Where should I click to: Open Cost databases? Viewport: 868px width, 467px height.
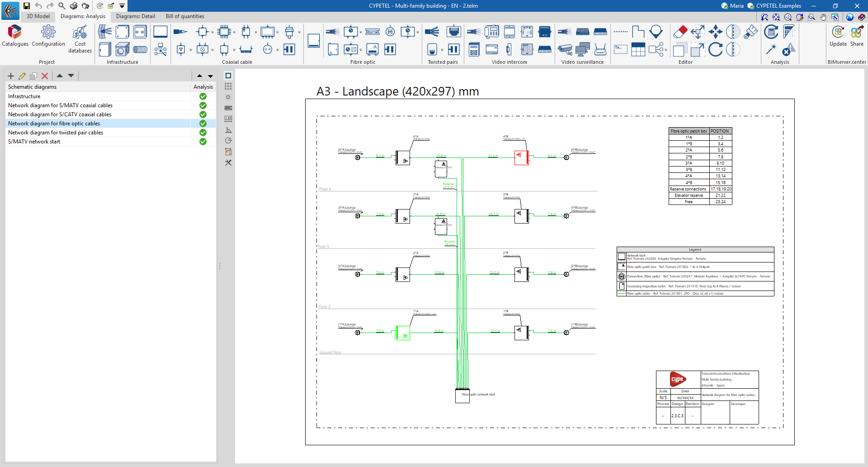(x=80, y=39)
